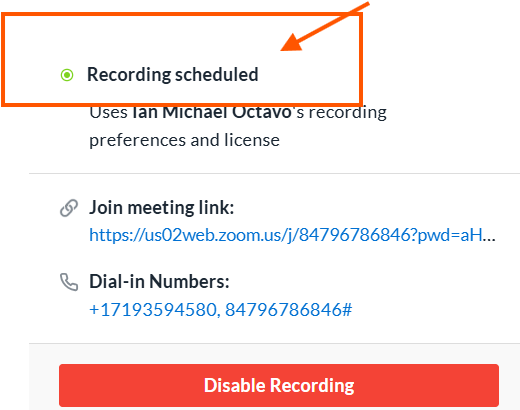Click the divider line above meeting link
Image resolution: width=520 pixels, height=410 pixels.
point(274,173)
